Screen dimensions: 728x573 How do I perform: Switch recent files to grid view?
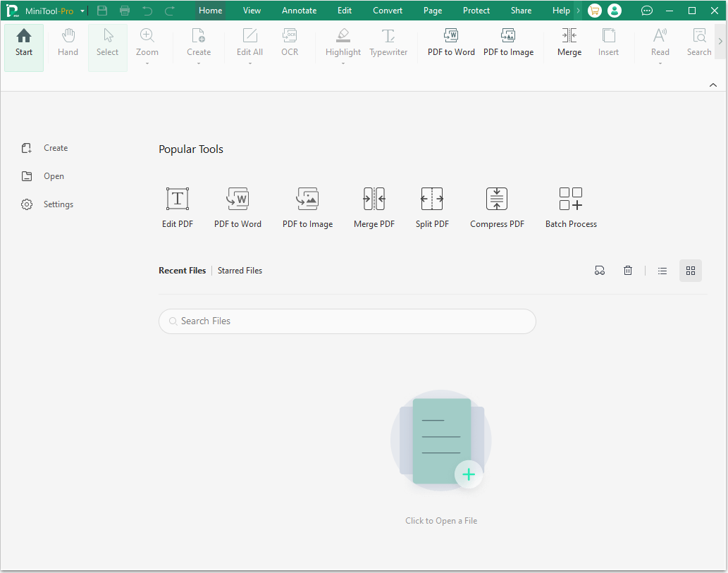690,270
